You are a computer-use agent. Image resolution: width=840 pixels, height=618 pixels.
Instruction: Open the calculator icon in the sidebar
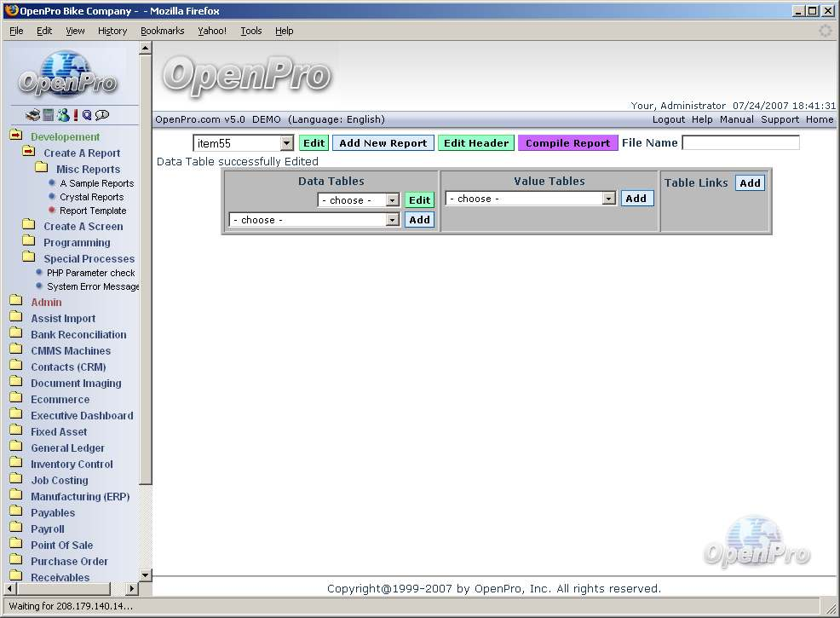(x=49, y=115)
